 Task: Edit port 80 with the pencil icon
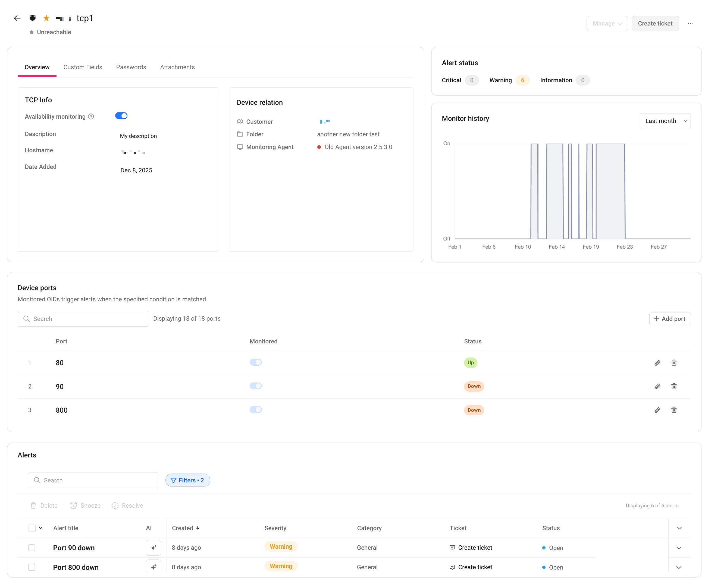(x=657, y=363)
